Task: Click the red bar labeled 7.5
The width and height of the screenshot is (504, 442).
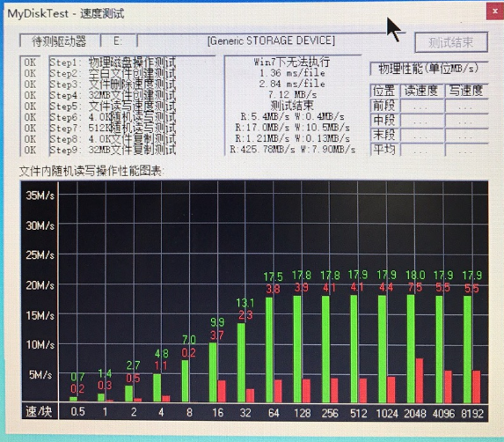Action: click(419, 380)
